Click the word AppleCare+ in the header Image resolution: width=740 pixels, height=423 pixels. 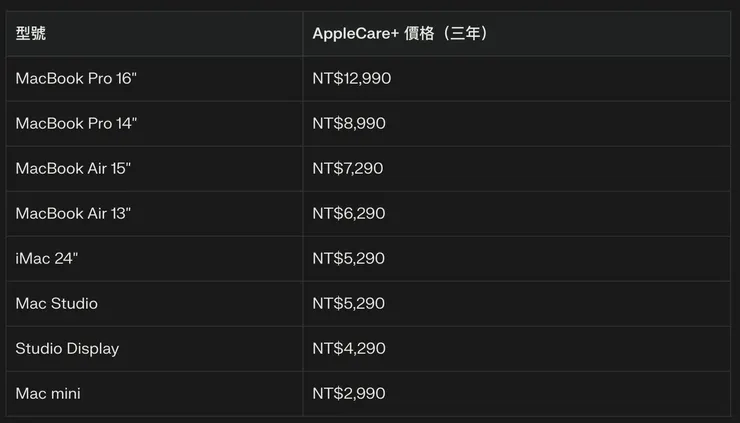(356, 34)
